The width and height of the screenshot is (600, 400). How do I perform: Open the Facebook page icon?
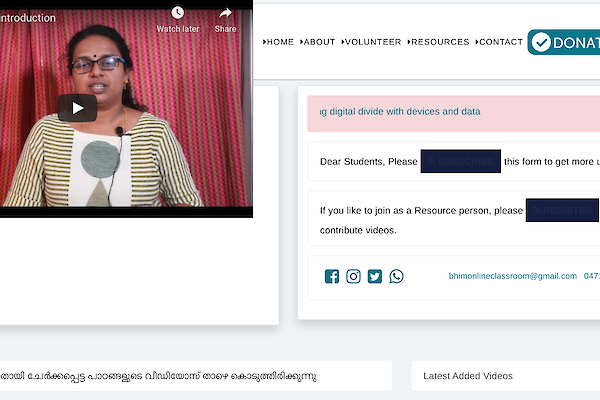point(332,277)
